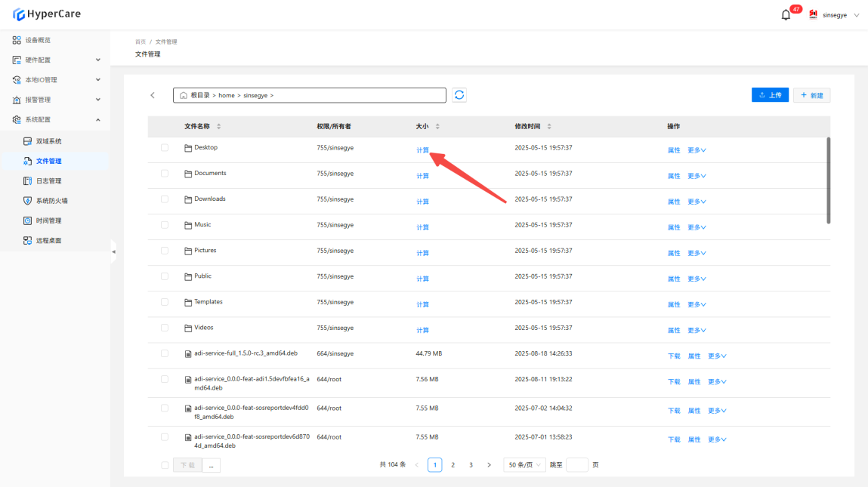This screenshot has height=487, width=868.
Task: Expand 更多 dropdown for Documents folder
Action: [697, 176]
